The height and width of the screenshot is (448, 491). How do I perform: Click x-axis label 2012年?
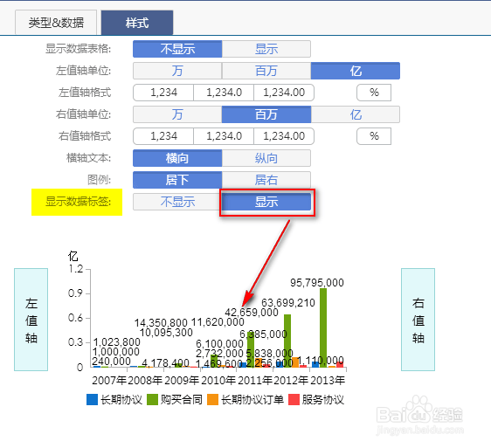pyautogui.click(x=291, y=381)
